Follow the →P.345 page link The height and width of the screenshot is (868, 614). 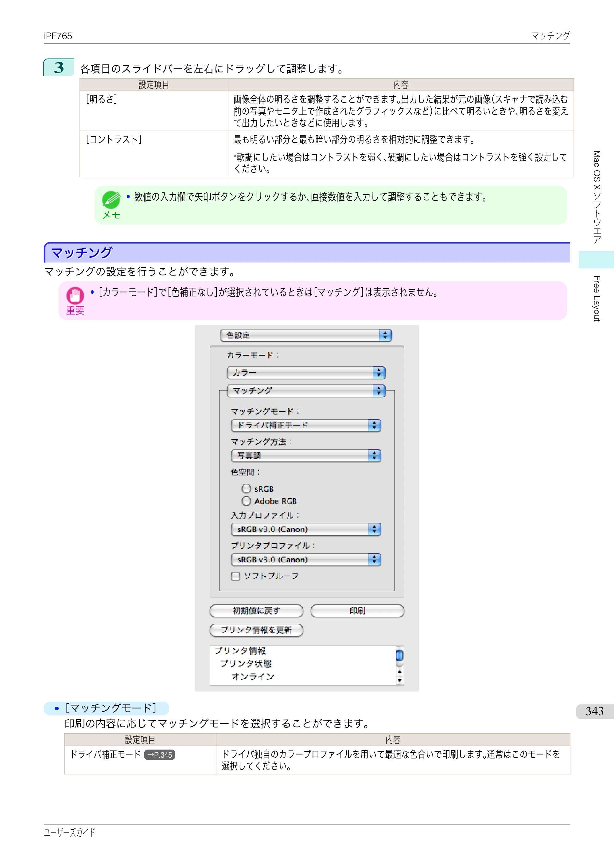tap(160, 755)
